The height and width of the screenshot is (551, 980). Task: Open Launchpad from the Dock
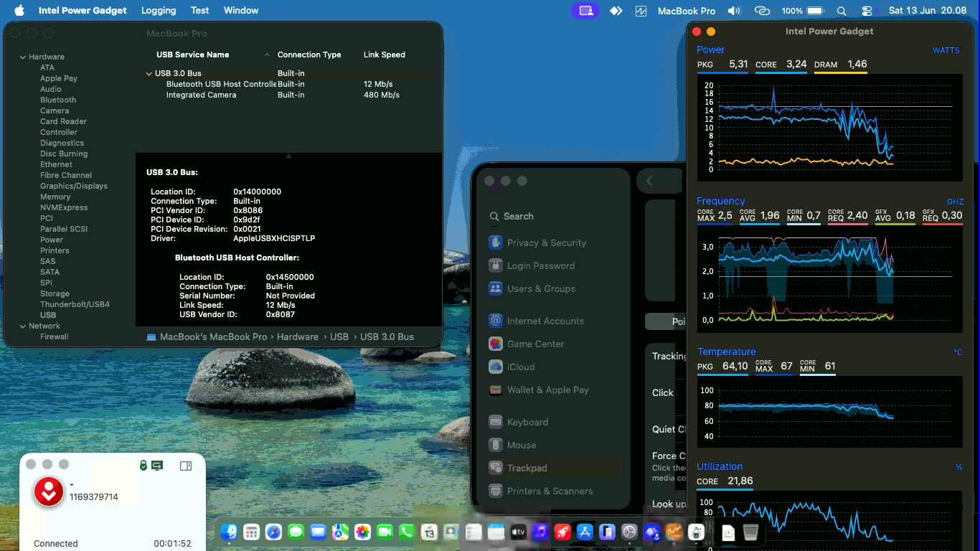coord(251,532)
